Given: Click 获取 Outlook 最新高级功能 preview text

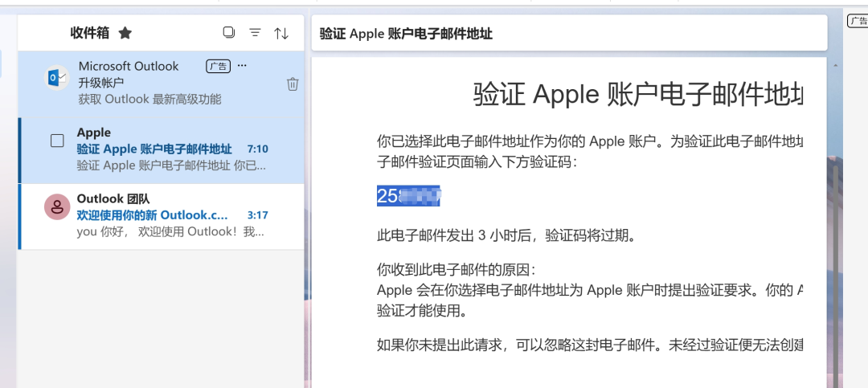Looking at the screenshot, I should [x=149, y=100].
